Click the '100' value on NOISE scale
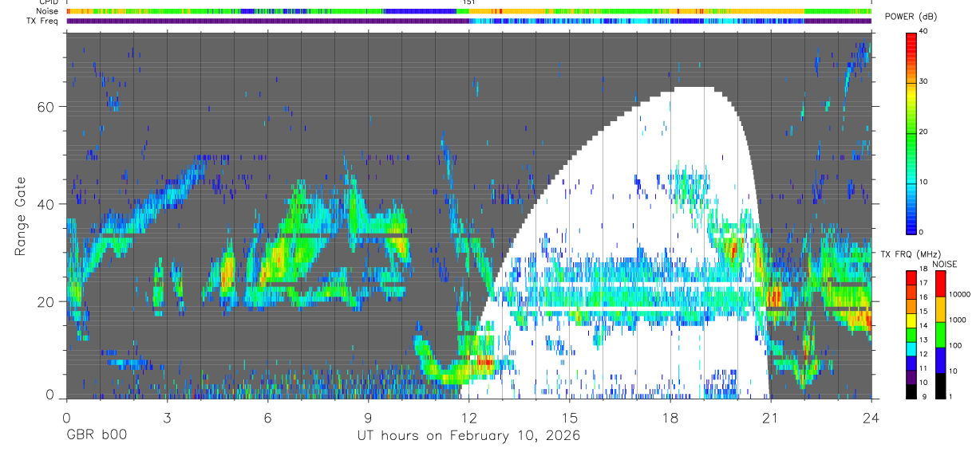The width and height of the screenshot is (980, 452). (956, 346)
